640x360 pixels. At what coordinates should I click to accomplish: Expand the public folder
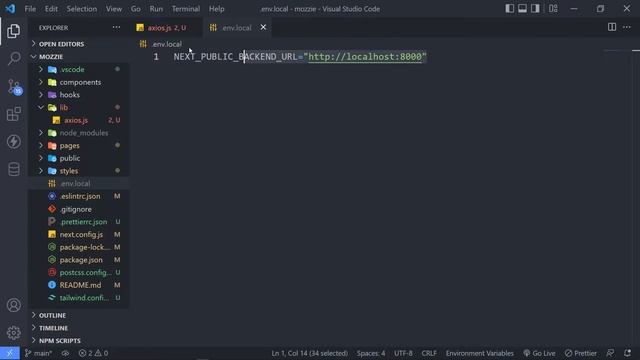point(79,158)
